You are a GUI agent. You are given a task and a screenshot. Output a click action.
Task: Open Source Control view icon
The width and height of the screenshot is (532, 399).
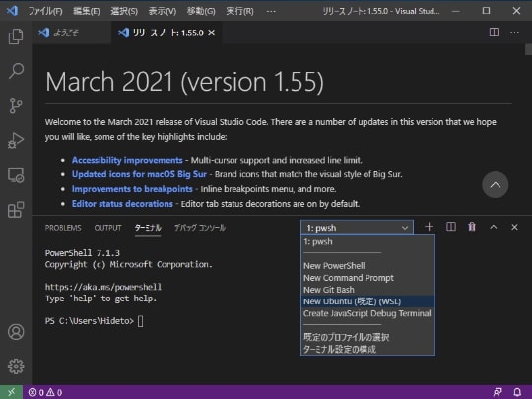(x=16, y=105)
